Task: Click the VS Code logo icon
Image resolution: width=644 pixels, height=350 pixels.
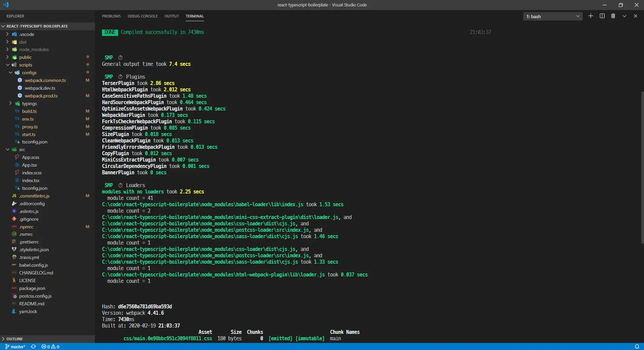Action: click(x=6, y=5)
